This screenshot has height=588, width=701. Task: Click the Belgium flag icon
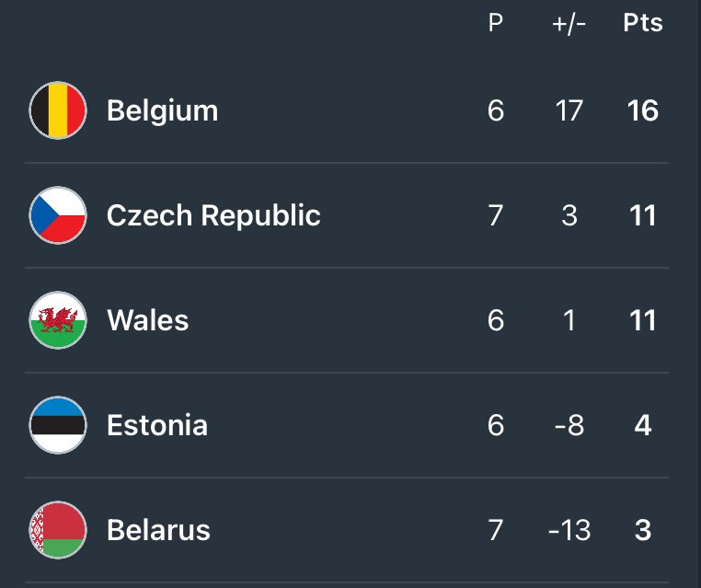[x=58, y=110]
